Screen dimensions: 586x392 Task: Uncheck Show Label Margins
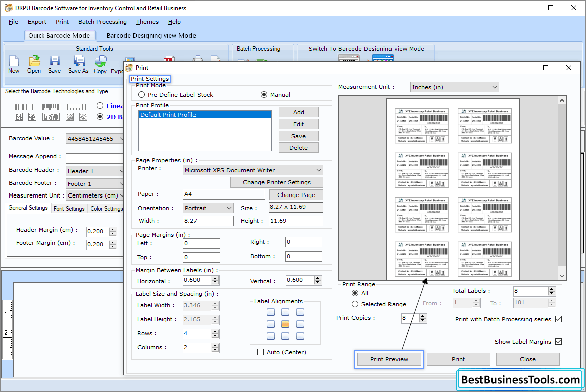558,341
